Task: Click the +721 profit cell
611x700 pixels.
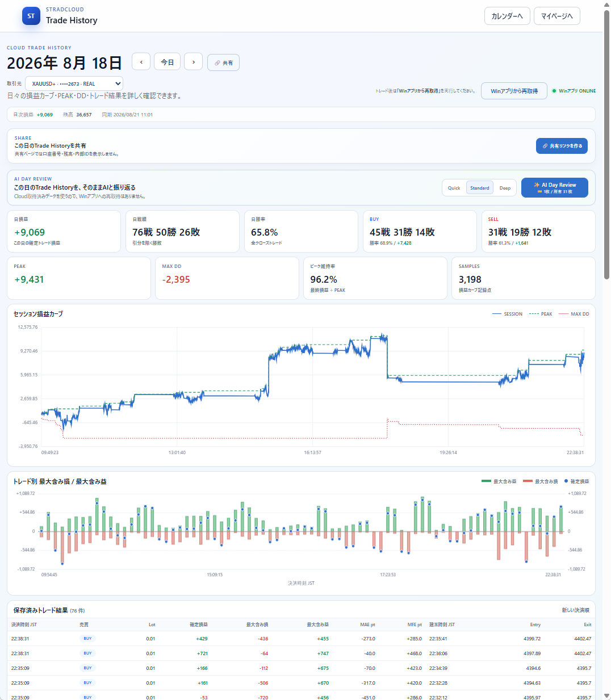Action: 202,653
